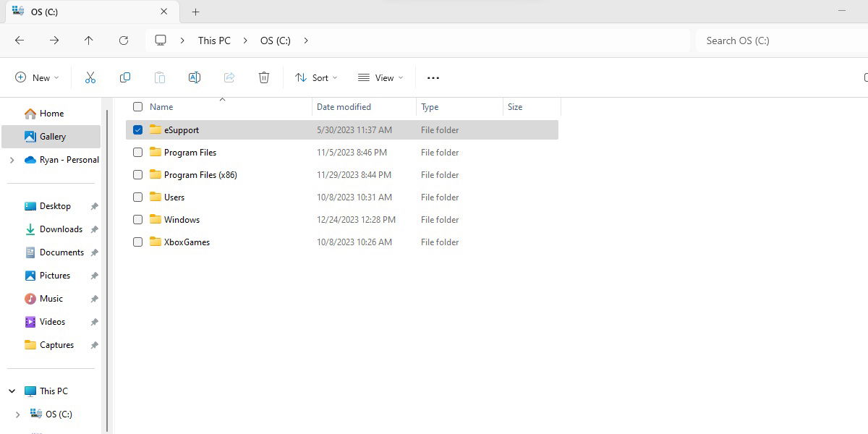Navigate back with the back arrow

click(20, 41)
